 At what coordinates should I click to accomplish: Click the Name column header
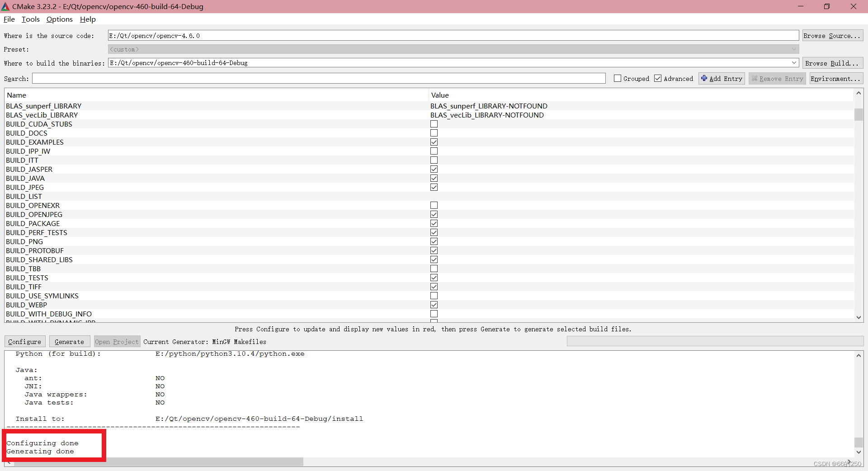tap(217, 95)
